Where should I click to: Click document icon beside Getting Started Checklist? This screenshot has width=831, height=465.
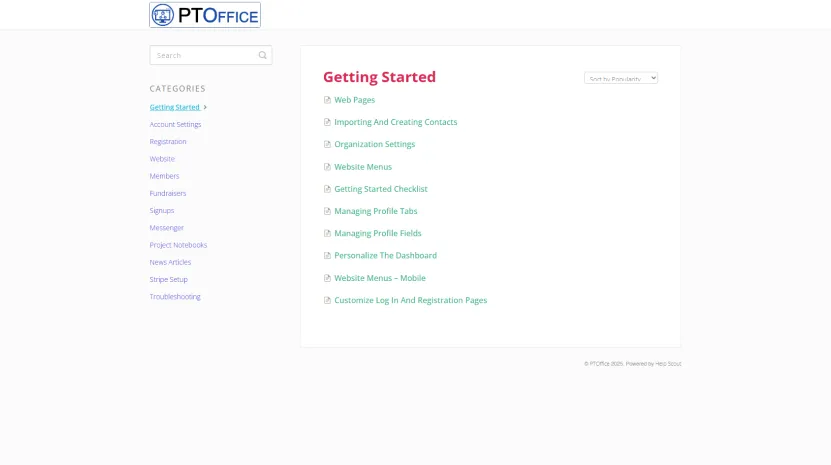click(327, 189)
